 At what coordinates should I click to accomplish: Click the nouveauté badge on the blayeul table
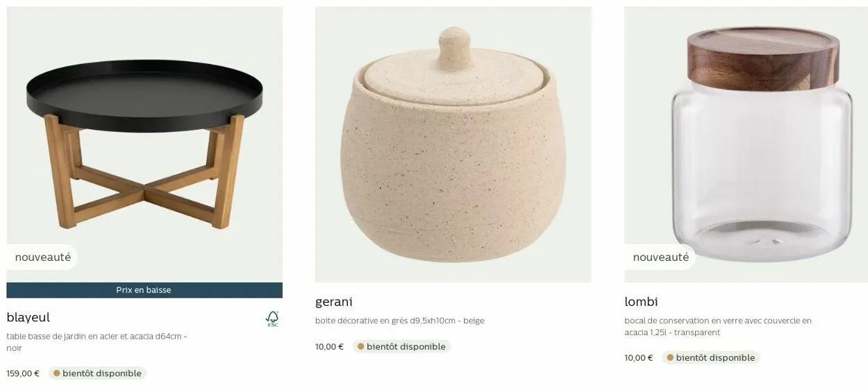pyautogui.click(x=42, y=257)
